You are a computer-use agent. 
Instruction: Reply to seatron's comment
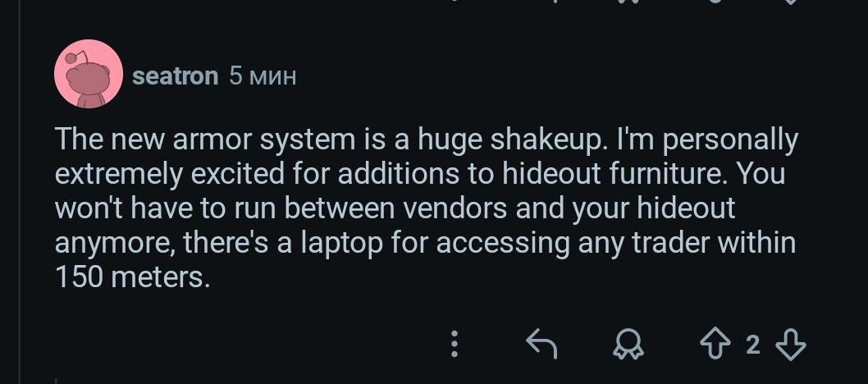point(541,345)
